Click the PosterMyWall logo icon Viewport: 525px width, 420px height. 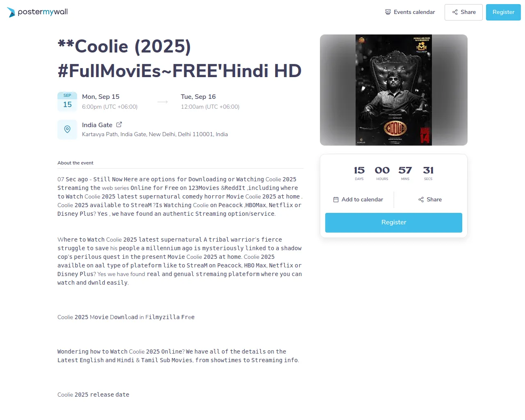click(11, 12)
